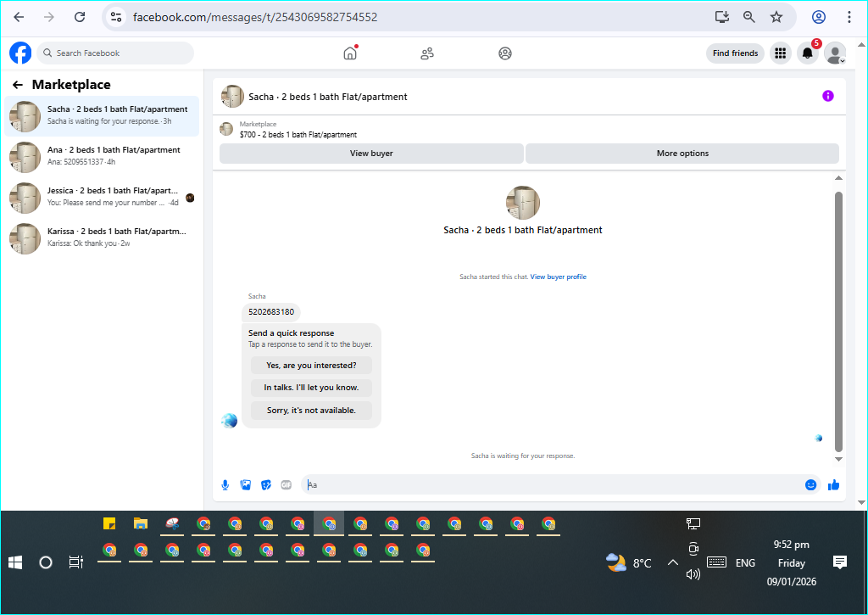Screen dimensions: 868x615
Task: Click the zoom magnifier icon in address bar
Action: [749, 17]
